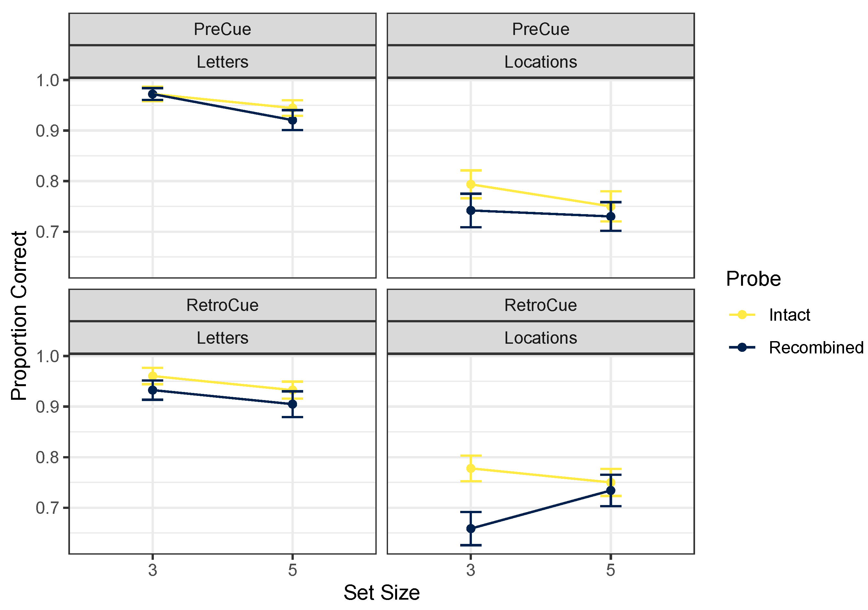Select the Recombined point at set size 3 in RetroCue Locations

471,529
